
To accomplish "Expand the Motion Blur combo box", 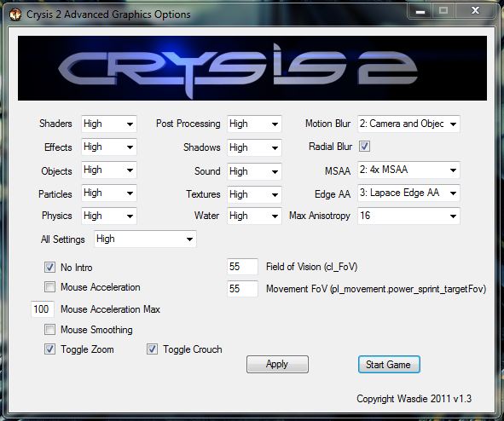I will 408,124.
